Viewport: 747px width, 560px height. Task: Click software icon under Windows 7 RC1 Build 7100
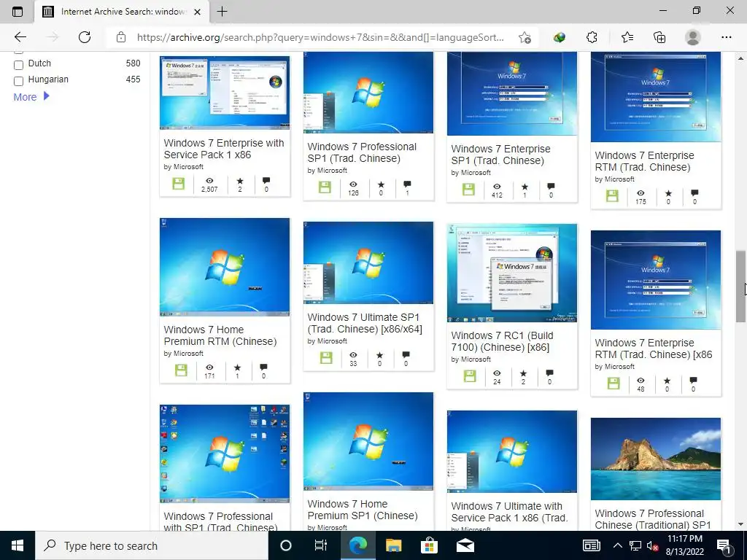tap(470, 376)
